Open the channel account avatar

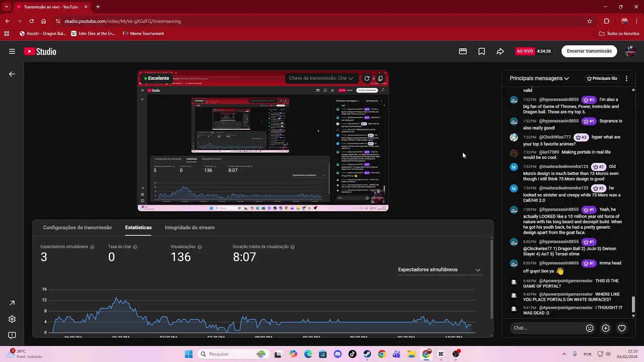click(630, 51)
